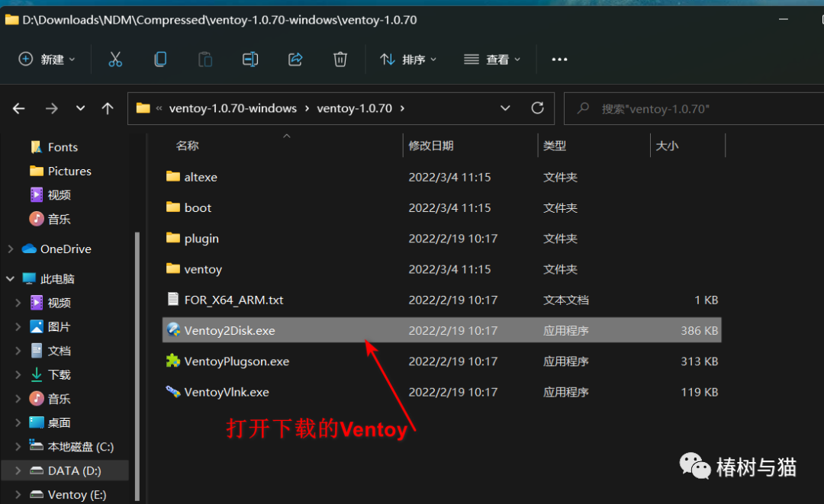824x504 pixels.
Task: Sort by 修改日期 column header
Action: (x=431, y=146)
